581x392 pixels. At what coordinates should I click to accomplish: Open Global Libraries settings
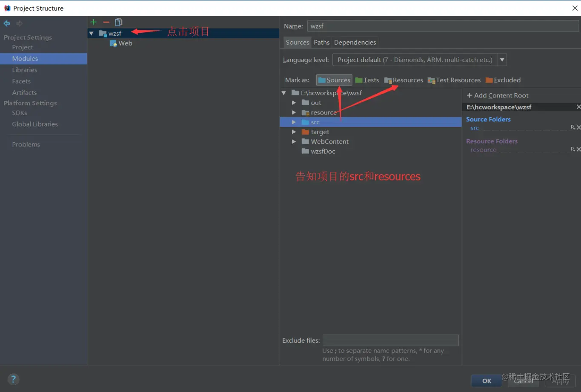pyautogui.click(x=35, y=124)
